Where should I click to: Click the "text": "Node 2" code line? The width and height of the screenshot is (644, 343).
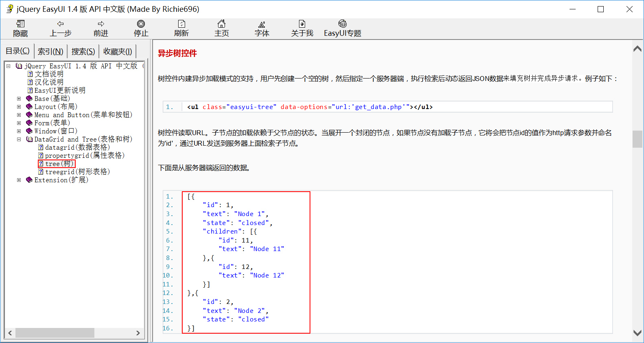(x=236, y=311)
